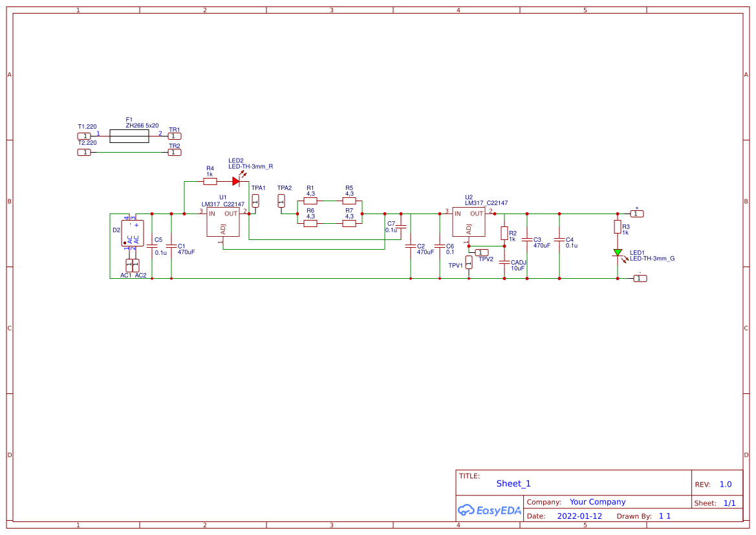This screenshot has width=756, height=535.
Task: Click the Your Company name text
Action: pyautogui.click(x=596, y=501)
